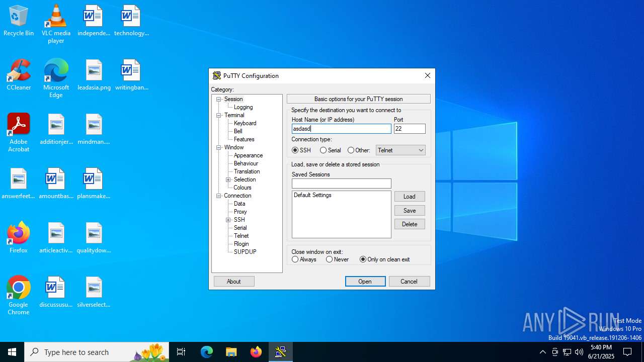Image resolution: width=644 pixels, height=362 pixels.
Task: Select the discussusu... Word document
Action: click(56, 292)
